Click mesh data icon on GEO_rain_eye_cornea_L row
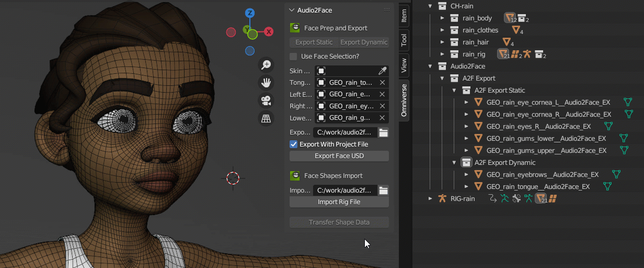 (628, 102)
